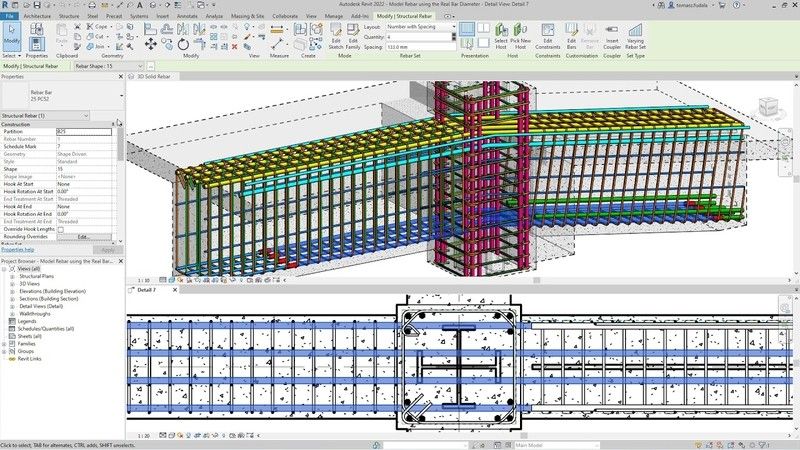Expand Structural Plans in Project Browser

click(12, 276)
